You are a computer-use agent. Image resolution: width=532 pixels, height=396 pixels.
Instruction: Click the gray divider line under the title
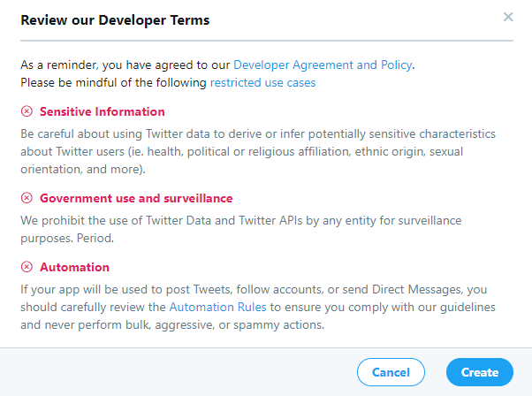(x=265, y=40)
